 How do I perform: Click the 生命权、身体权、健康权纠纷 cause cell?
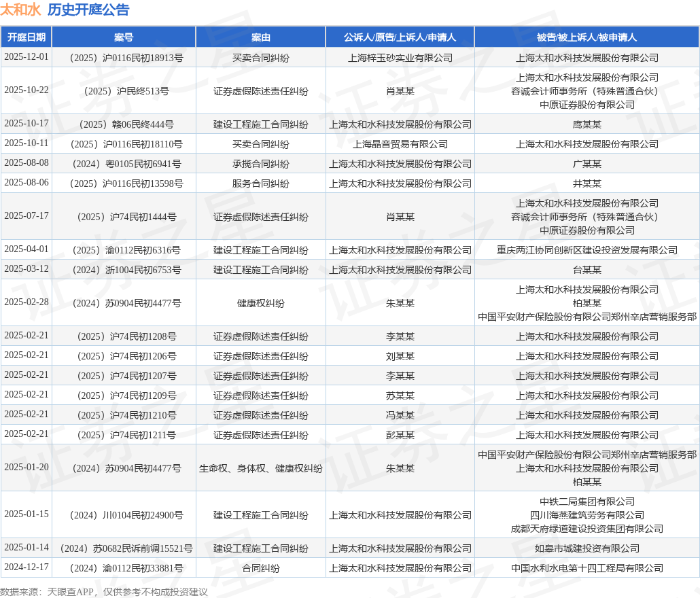tap(261, 468)
